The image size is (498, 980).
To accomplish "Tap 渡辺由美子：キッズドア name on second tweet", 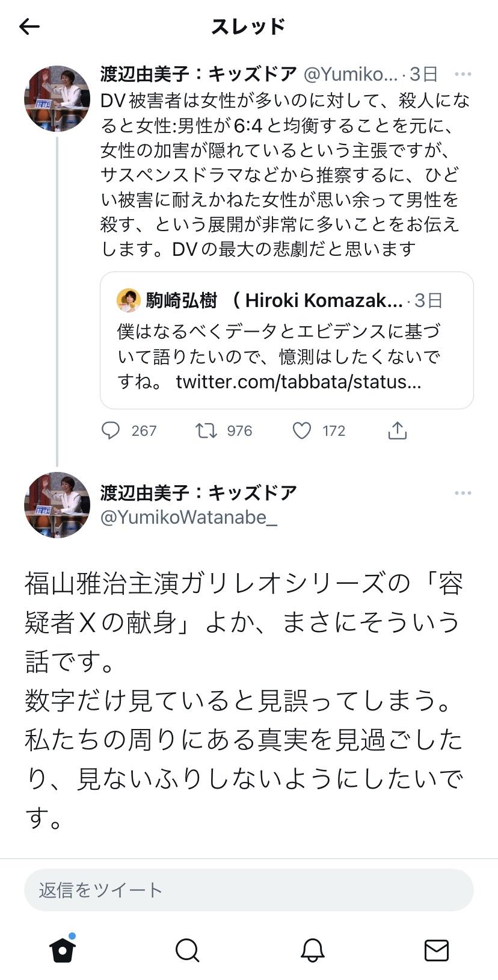I will 198,492.
